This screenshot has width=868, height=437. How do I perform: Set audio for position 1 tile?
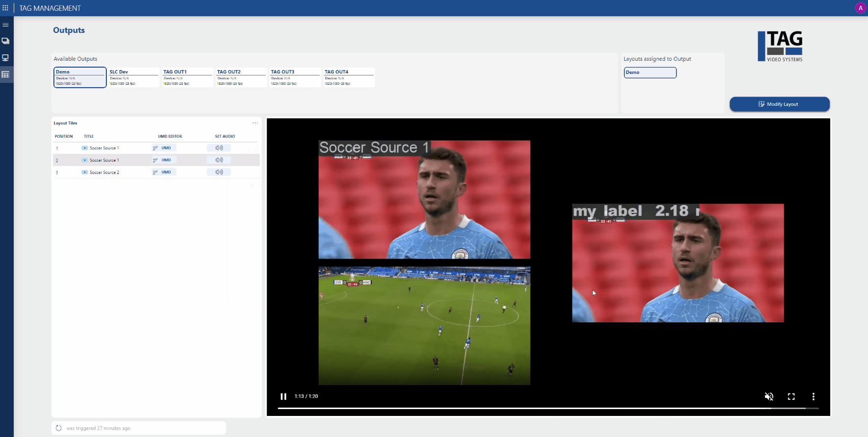219,148
